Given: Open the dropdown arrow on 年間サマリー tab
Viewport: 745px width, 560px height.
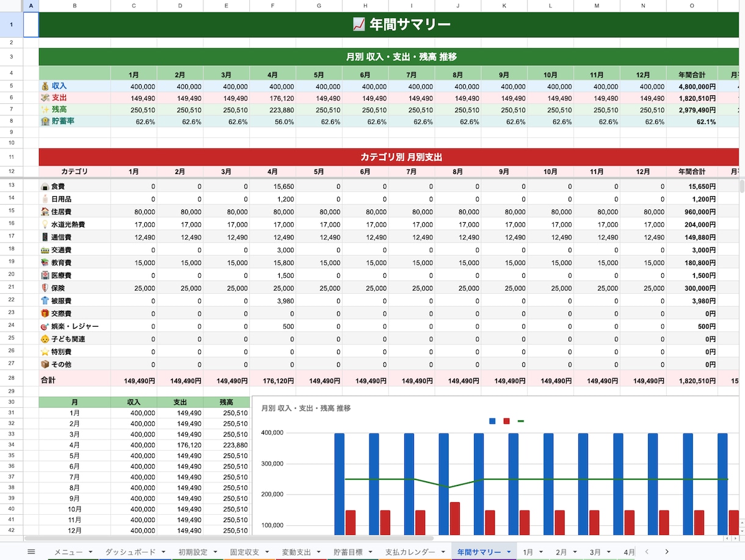Looking at the screenshot, I should [509, 551].
